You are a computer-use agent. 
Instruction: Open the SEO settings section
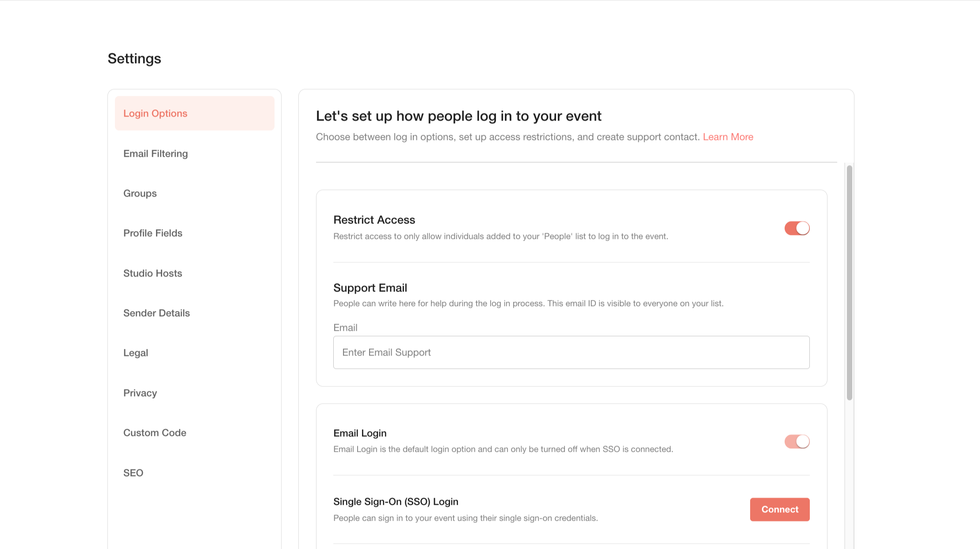tap(133, 473)
